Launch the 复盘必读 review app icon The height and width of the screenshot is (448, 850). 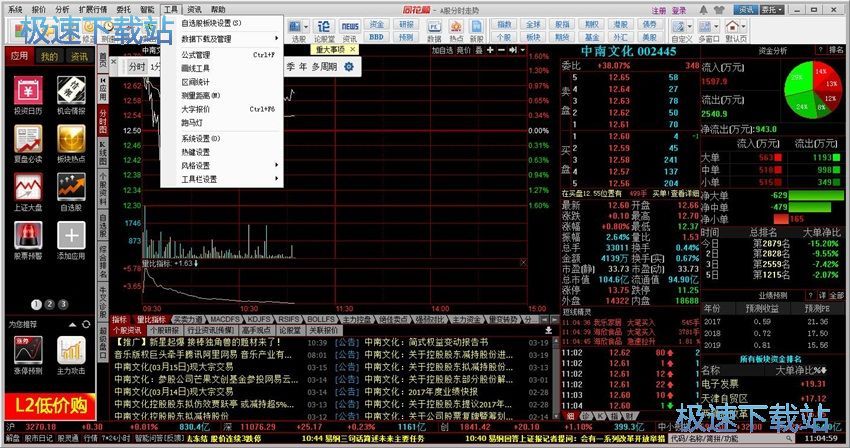click(28, 139)
